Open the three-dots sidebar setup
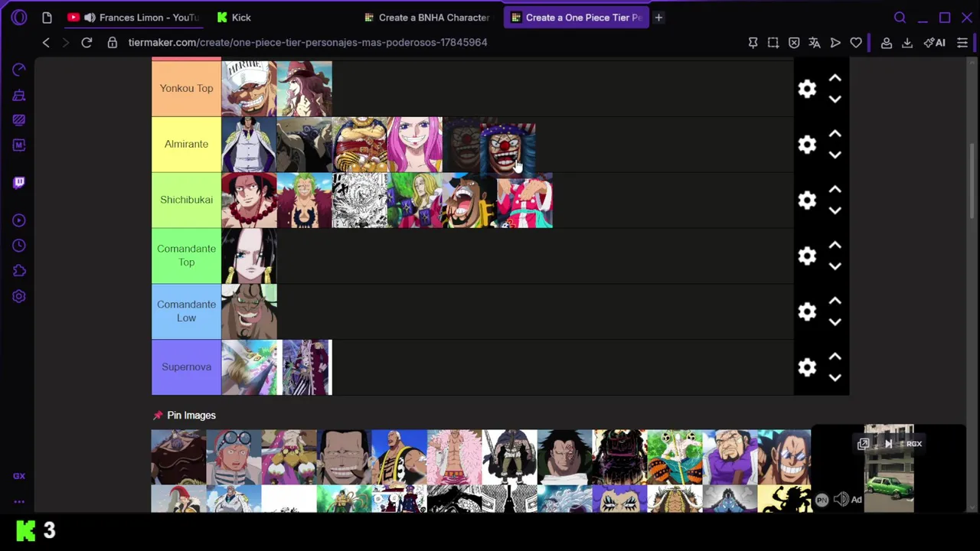The width and height of the screenshot is (980, 551). (x=19, y=502)
